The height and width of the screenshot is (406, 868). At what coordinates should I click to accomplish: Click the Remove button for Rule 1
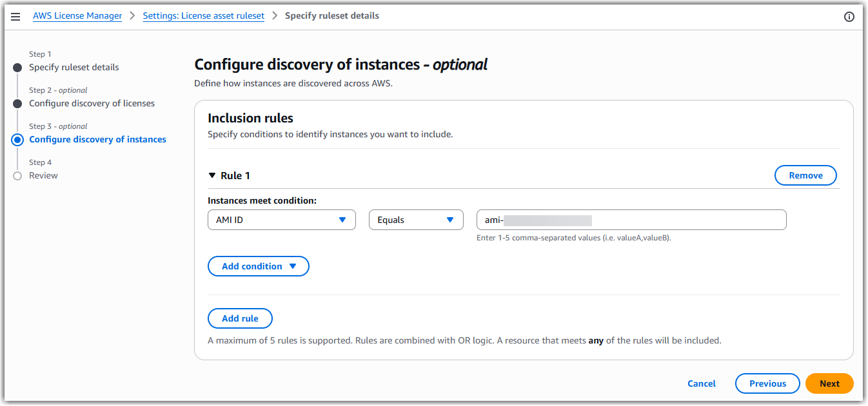805,175
